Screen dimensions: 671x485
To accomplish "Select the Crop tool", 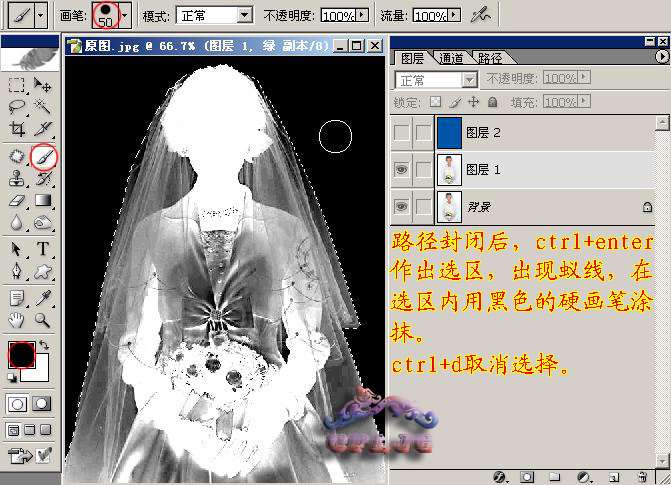I will click(x=17, y=129).
